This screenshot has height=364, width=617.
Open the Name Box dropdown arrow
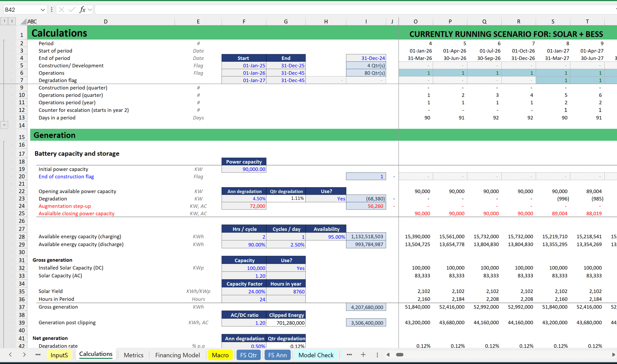(43, 10)
